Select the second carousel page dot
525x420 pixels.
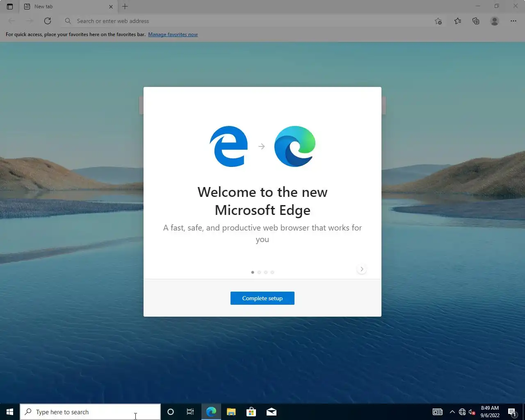coord(259,272)
